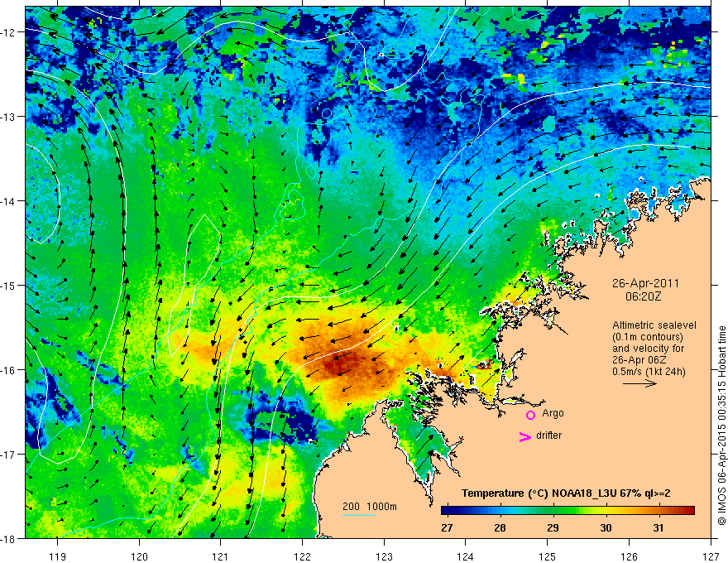Click the IMOS copyright timestamp text
This screenshot has width=728, height=563.
(721, 426)
